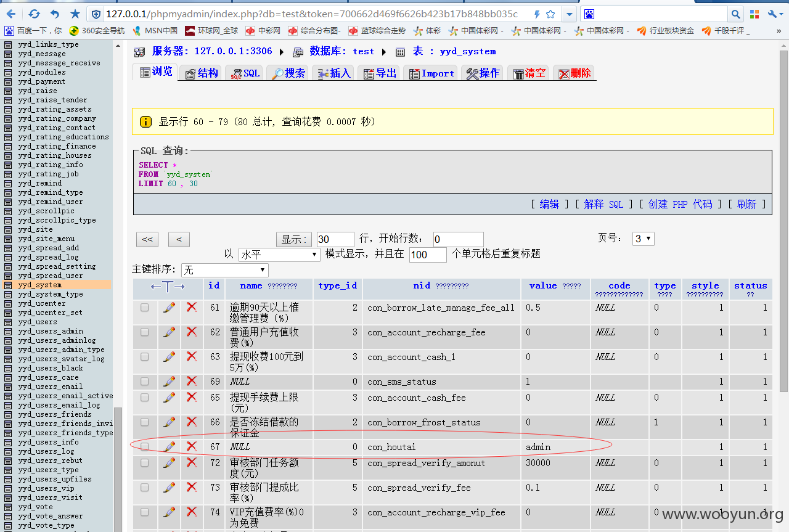Image resolution: width=789 pixels, height=532 pixels.
Task: Click the 显示 button
Action: tap(294, 239)
